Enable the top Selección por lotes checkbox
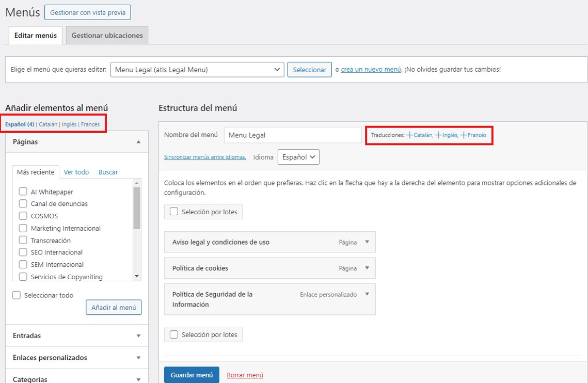Viewport: 588px width, 383px height. coord(174,212)
